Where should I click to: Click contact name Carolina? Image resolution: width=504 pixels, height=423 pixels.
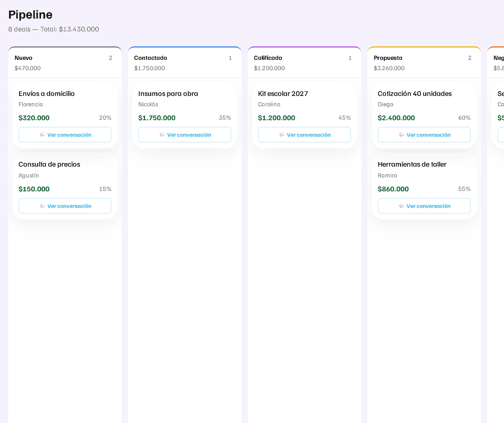pyautogui.click(x=269, y=104)
